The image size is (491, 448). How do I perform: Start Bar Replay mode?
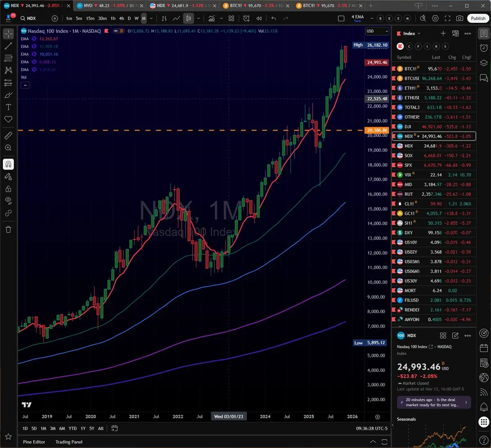[259, 18]
